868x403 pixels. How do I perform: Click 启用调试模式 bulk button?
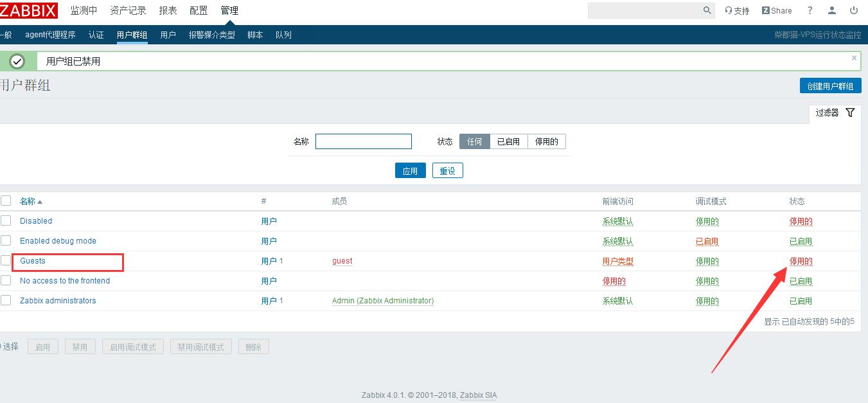[133, 347]
